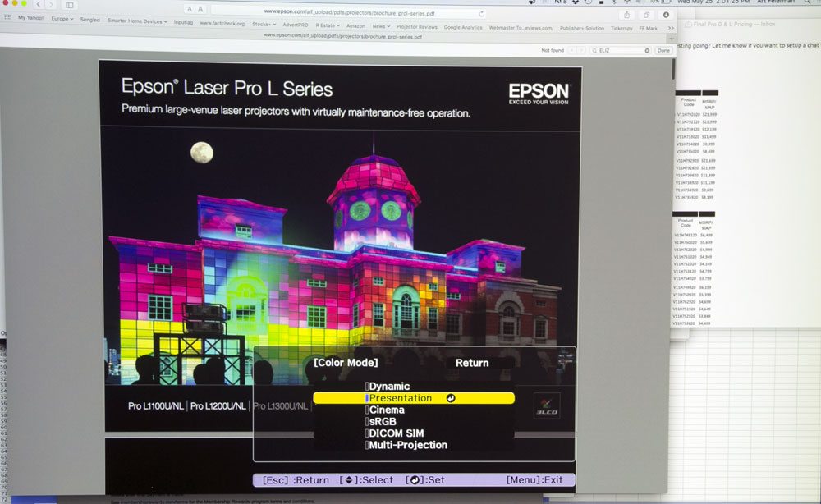Clear the ELIZ find search field

[x=647, y=50]
